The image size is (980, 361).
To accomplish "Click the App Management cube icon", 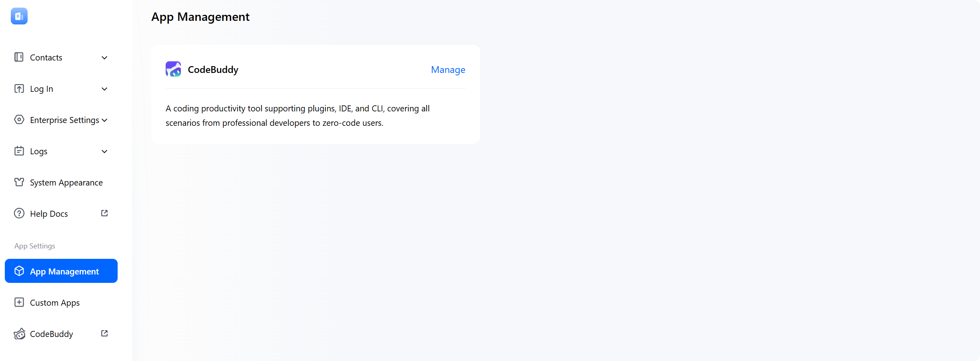I will (x=19, y=271).
